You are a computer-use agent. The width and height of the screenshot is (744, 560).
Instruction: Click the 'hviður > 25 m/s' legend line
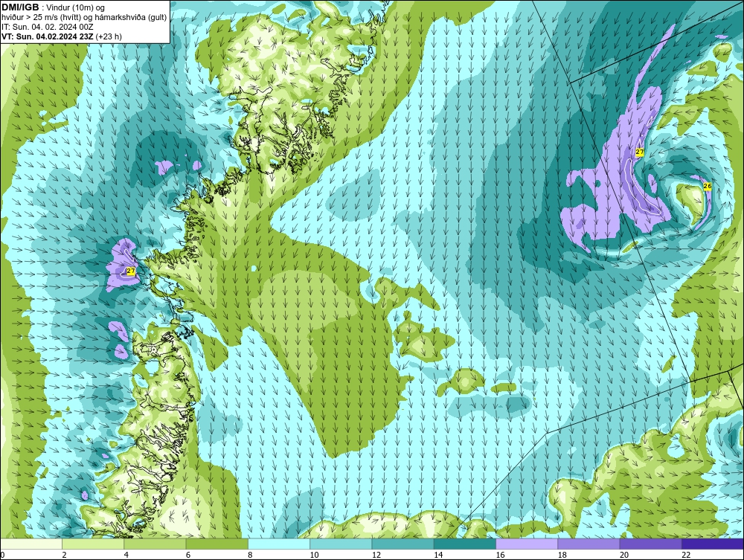pyautogui.click(x=84, y=17)
